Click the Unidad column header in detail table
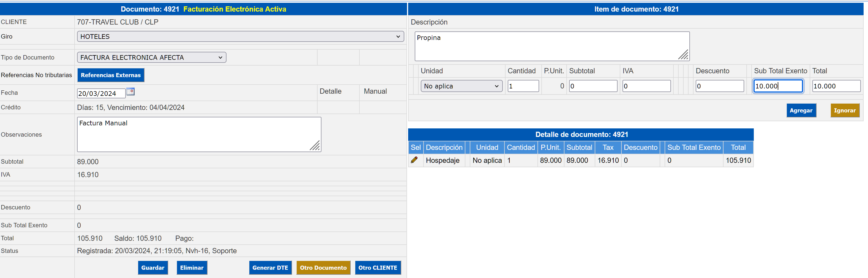The width and height of the screenshot is (868, 278). 487,147
